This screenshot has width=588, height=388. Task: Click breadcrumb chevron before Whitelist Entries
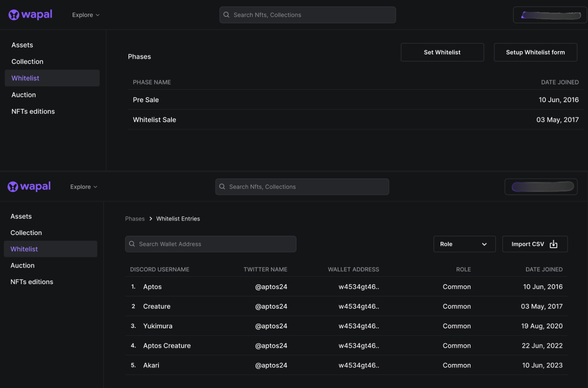[x=151, y=219]
